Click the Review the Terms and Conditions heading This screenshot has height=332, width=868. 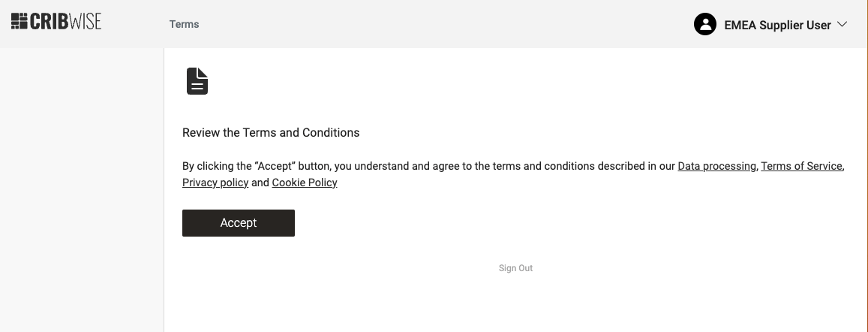coord(271,133)
